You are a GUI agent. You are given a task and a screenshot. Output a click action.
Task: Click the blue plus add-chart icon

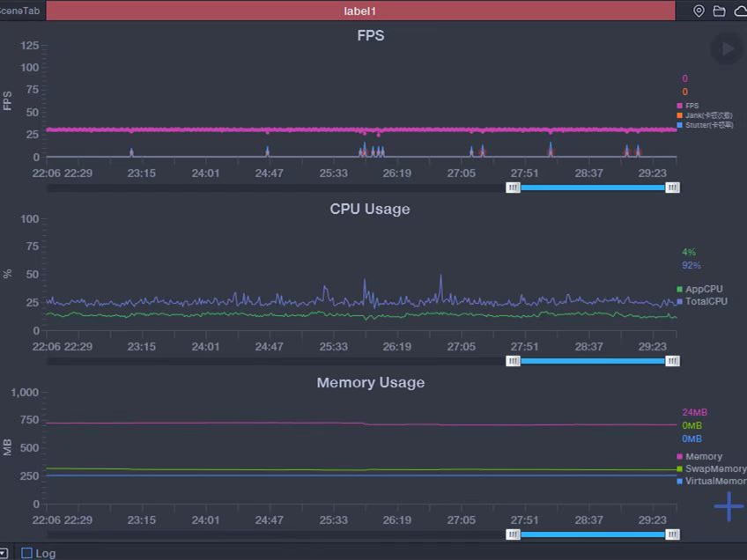(x=729, y=506)
